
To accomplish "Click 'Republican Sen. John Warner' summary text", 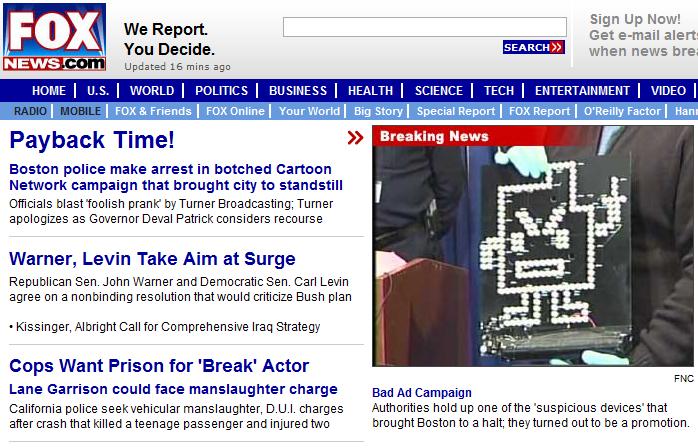I will pos(180,289).
